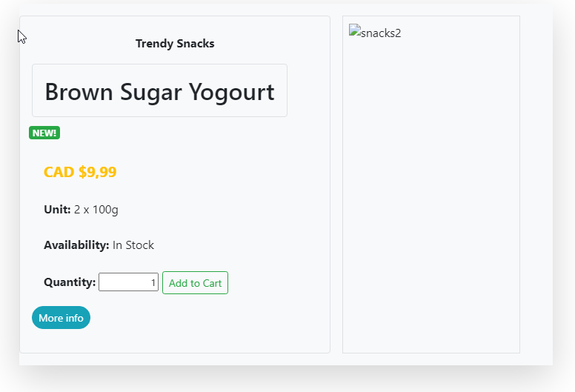Focus the Quantity number input field
This screenshot has height=392, width=575.
coord(128,282)
